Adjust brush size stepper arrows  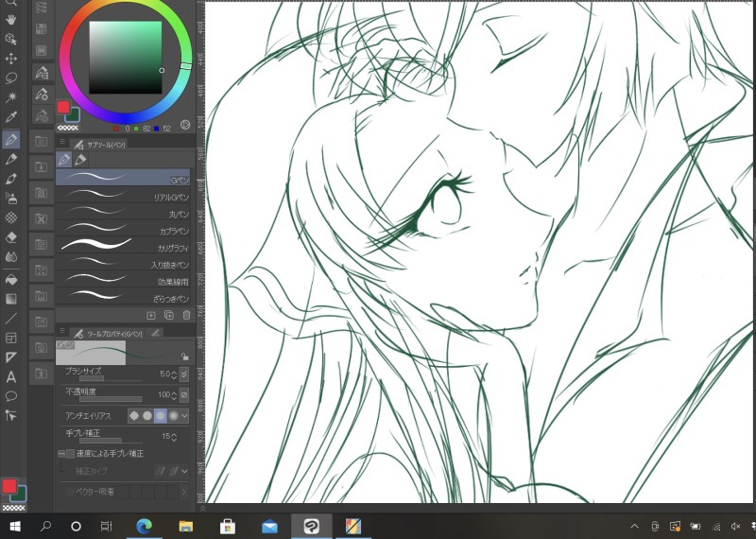(175, 374)
